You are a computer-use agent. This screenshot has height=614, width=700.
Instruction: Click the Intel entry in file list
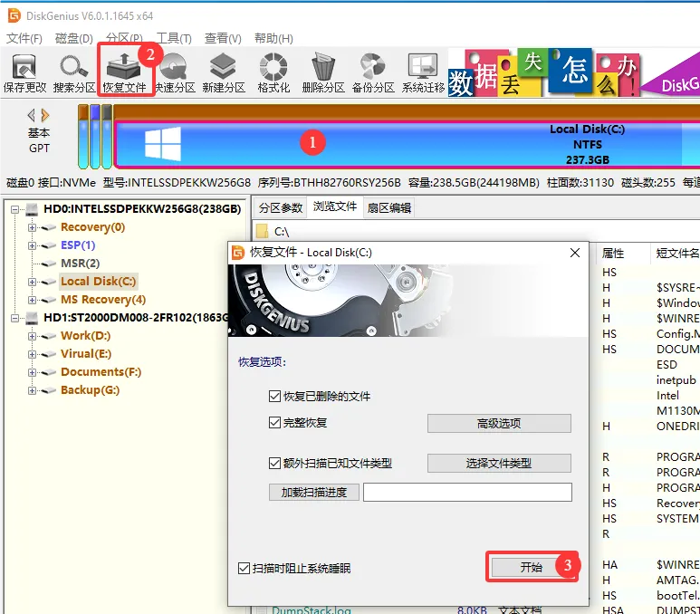coord(667,396)
